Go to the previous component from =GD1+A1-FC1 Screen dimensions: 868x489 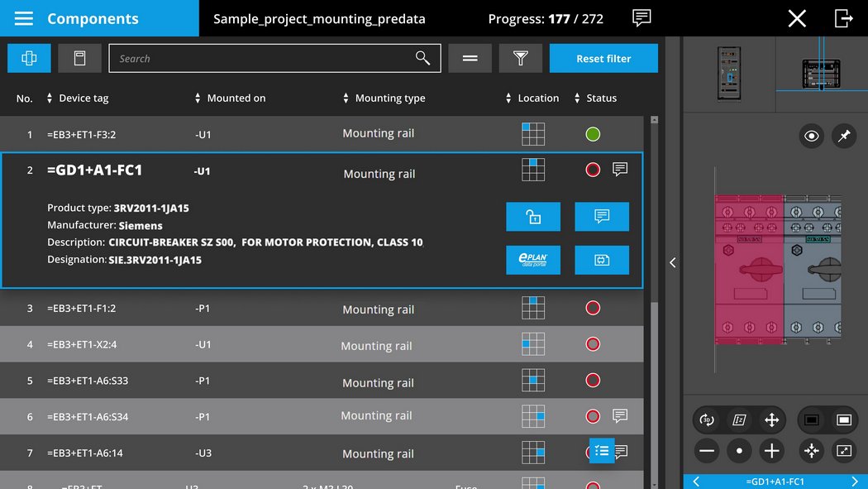(x=696, y=482)
